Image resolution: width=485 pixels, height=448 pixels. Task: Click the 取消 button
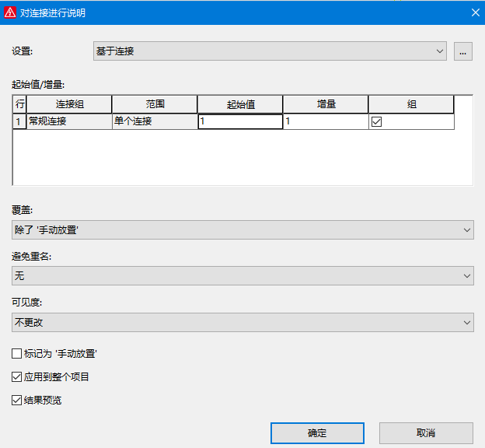coord(426,432)
